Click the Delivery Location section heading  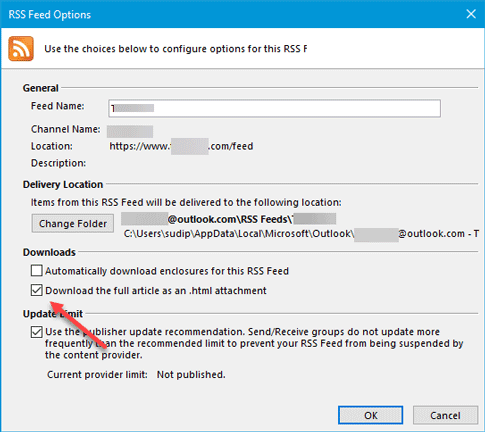[63, 184]
